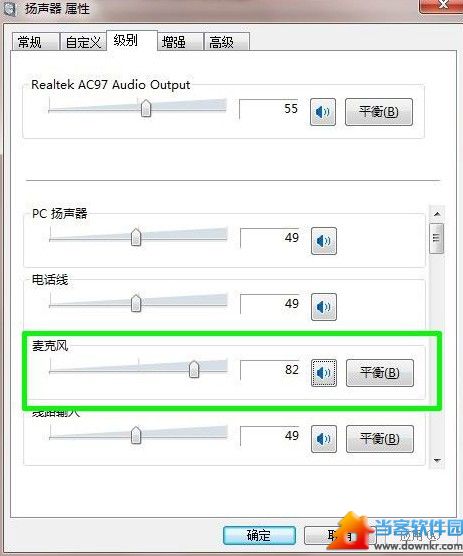Open 平衡(B) for 麦克风
This screenshot has height=556, width=463.
380,373
